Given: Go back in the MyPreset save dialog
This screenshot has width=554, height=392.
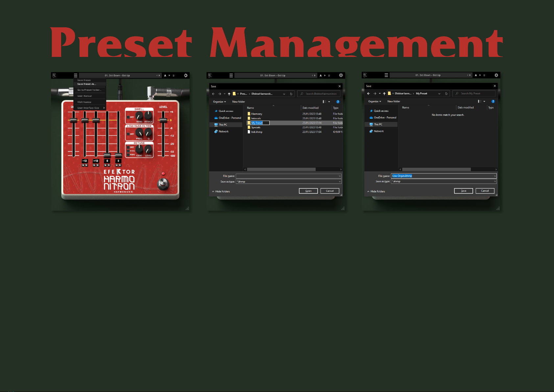Looking at the screenshot, I should click(369, 93).
